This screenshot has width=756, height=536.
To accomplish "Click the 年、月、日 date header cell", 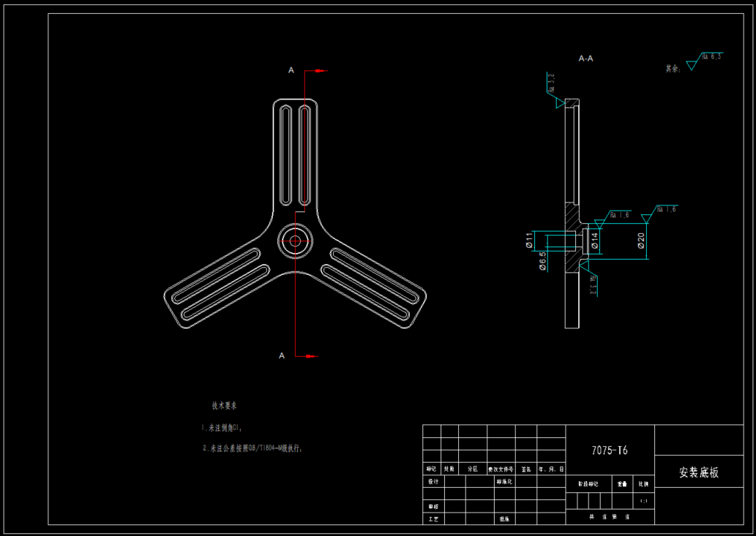I will (x=550, y=469).
